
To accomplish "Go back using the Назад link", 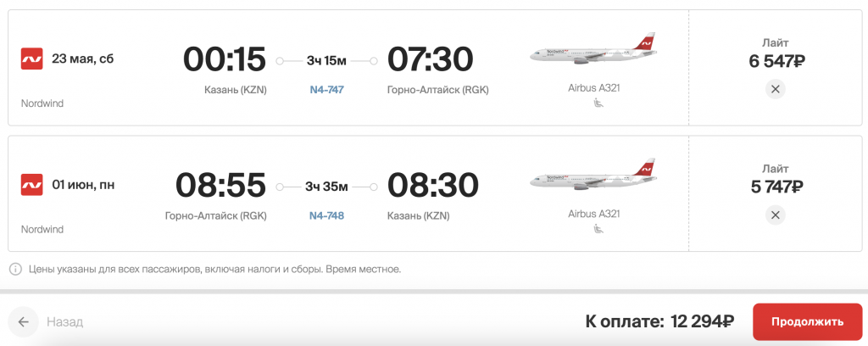I will coord(64,322).
